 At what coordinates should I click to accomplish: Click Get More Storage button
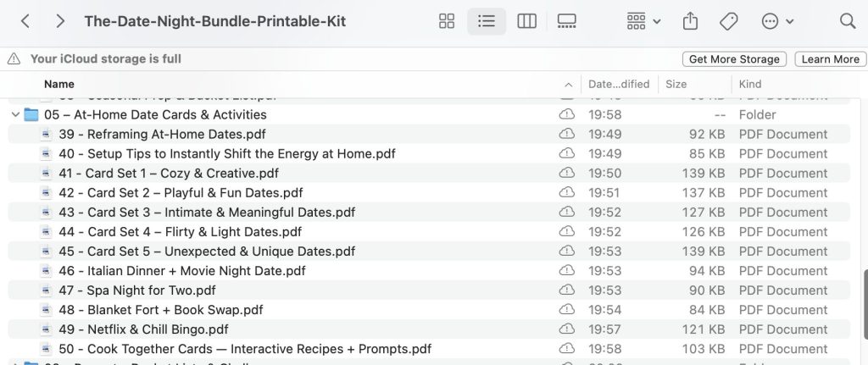(x=734, y=59)
